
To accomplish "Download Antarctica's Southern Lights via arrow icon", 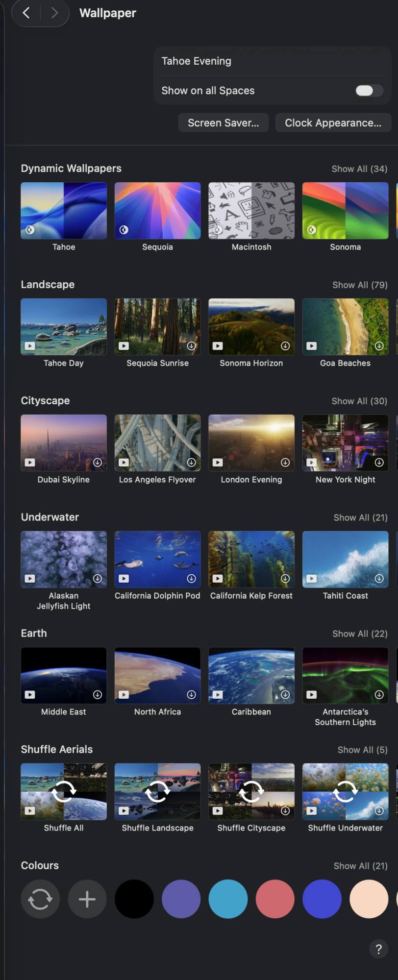I will coord(379,695).
